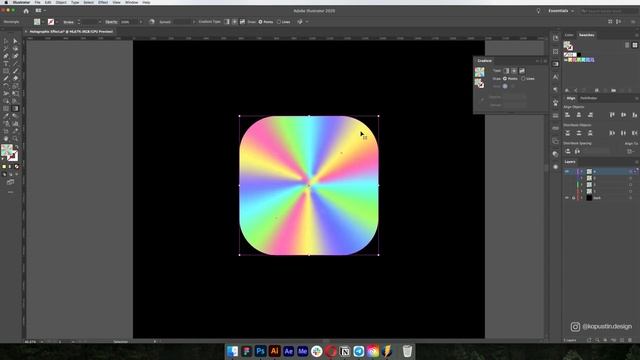
Task: Open After Effects from the Dock
Action: [x=289, y=351]
